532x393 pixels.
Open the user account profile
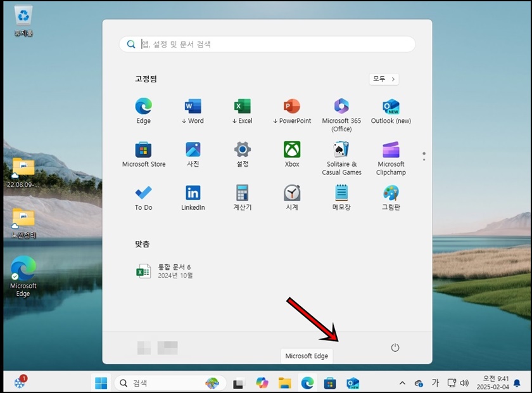(158, 348)
